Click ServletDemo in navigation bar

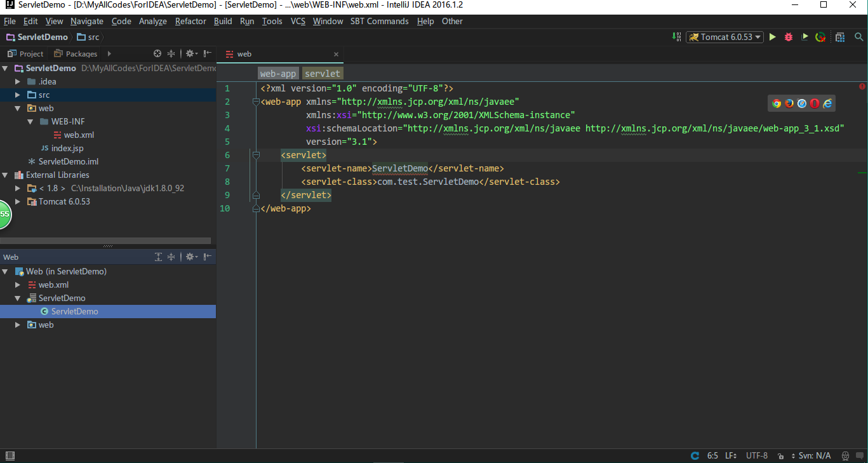tap(37, 37)
